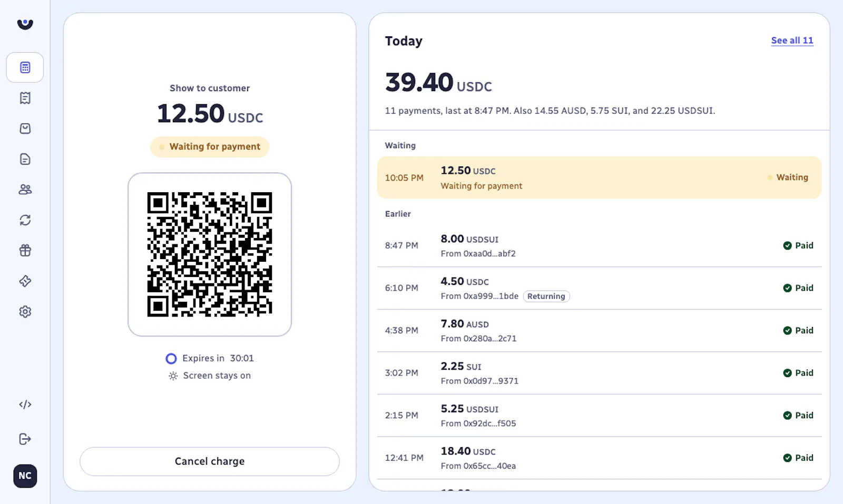This screenshot has height=504, width=843.
Task: Click the Paid checkmark on 8:47 PM row
Action: (x=787, y=245)
